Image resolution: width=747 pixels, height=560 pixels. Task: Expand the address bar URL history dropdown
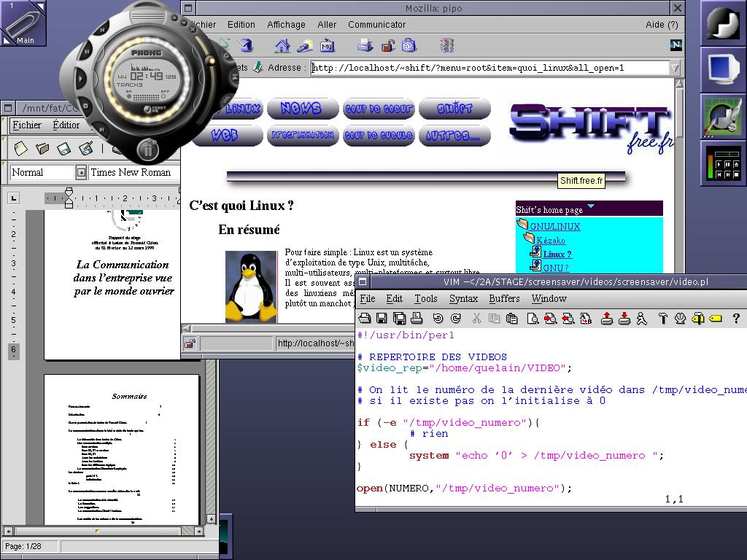[675, 68]
